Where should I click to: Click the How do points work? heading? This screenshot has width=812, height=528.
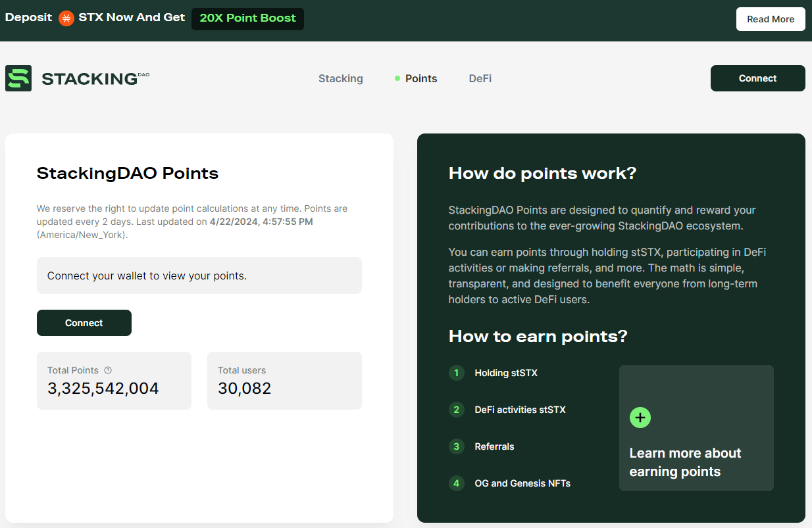(542, 174)
